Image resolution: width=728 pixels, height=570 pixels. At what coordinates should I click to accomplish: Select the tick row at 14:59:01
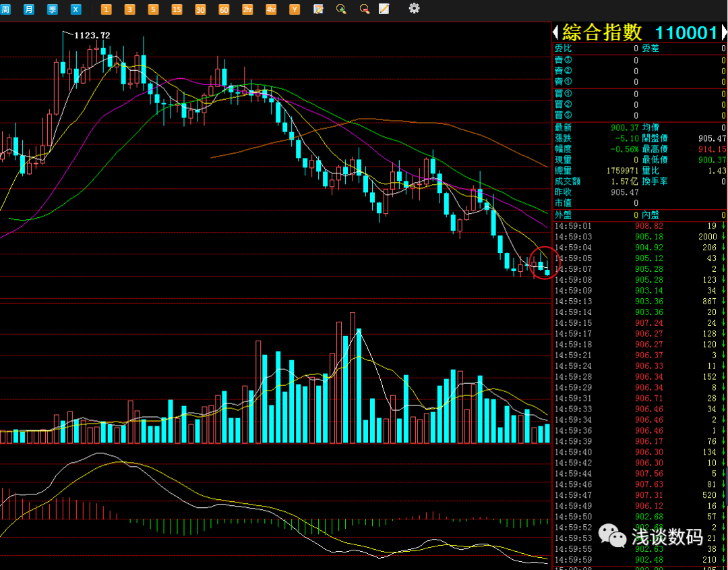(640, 226)
